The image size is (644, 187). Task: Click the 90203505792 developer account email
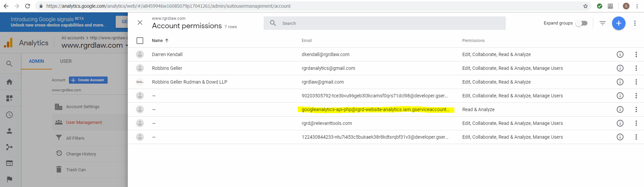pos(375,96)
